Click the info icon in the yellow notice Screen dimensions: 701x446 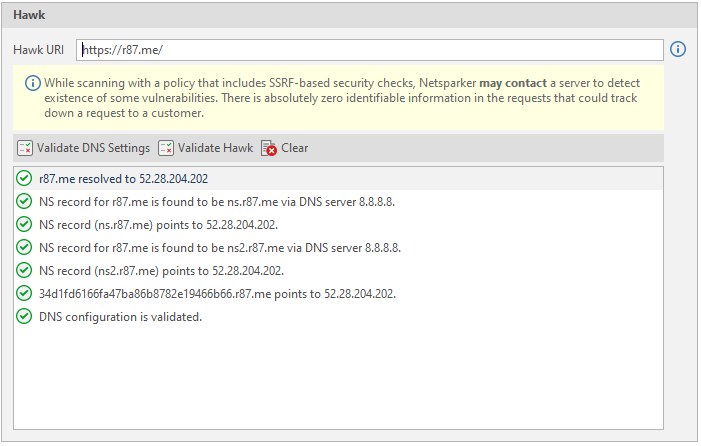click(x=32, y=82)
